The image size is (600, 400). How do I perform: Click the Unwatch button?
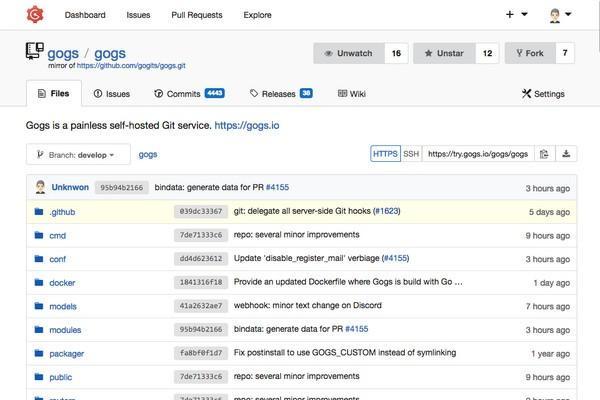(x=349, y=53)
